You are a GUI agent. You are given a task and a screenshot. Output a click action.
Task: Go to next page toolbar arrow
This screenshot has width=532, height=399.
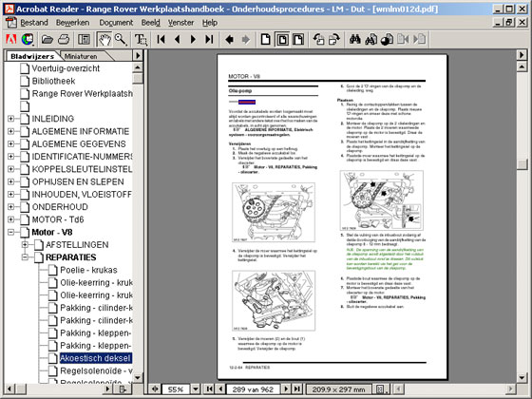(193, 39)
